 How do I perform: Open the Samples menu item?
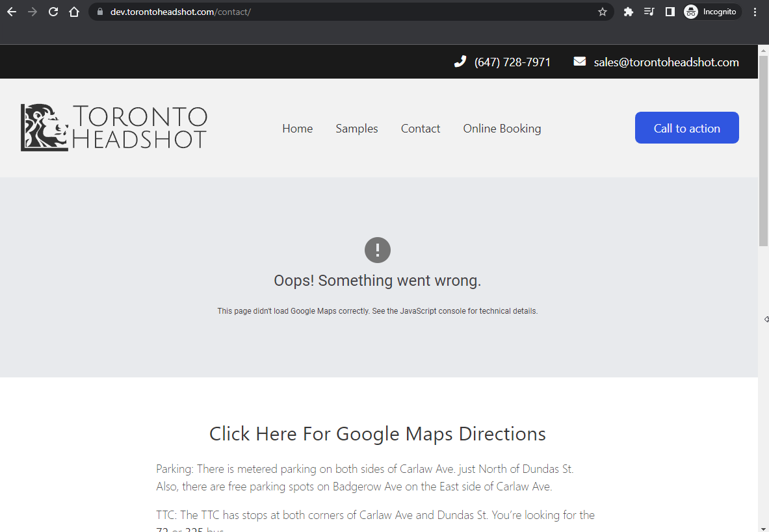coord(357,129)
